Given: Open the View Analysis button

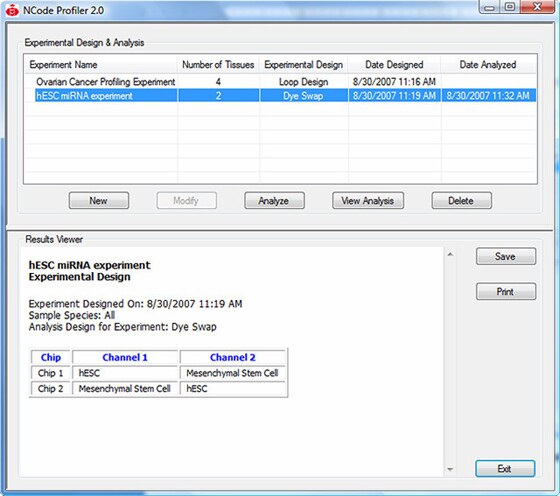Looking at the screenshot, I should 368,201.
